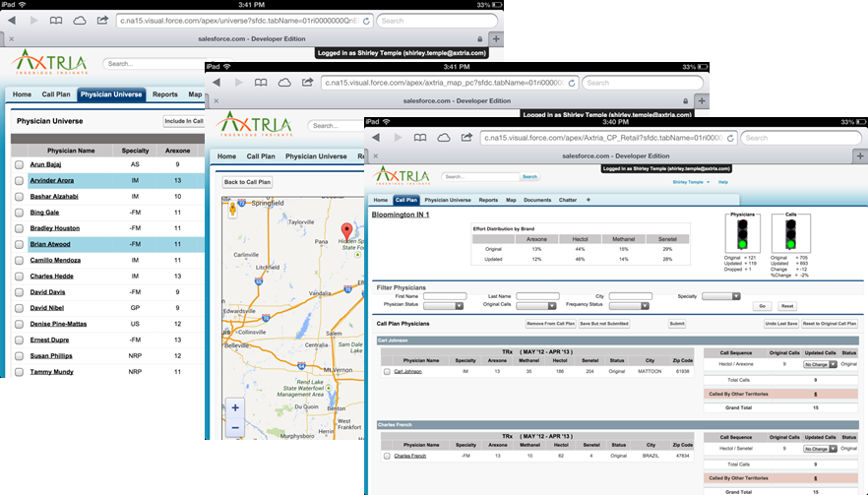Zoom in the map with the plus button
Screen dimensions: 868x495
[x=234, y=407]
